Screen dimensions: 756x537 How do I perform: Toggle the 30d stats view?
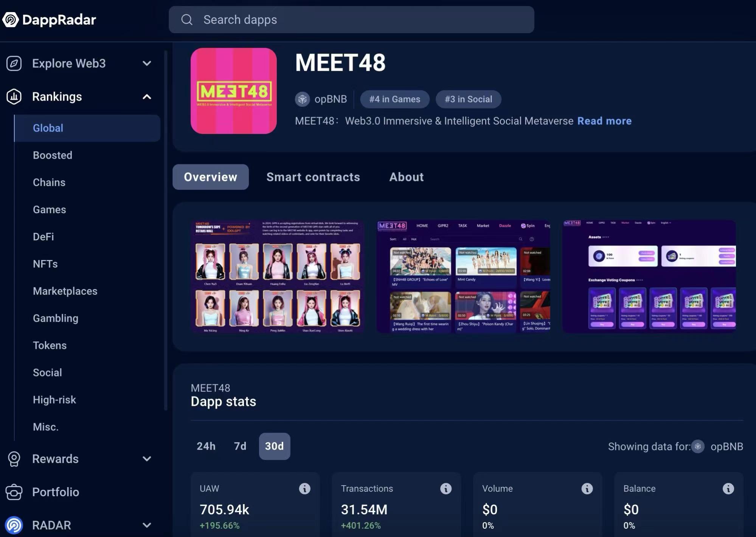[x=275, y=446]
